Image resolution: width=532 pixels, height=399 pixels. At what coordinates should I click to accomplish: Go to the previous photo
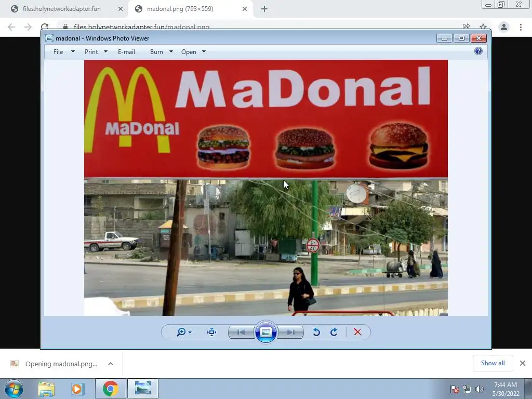coord(241,332)
